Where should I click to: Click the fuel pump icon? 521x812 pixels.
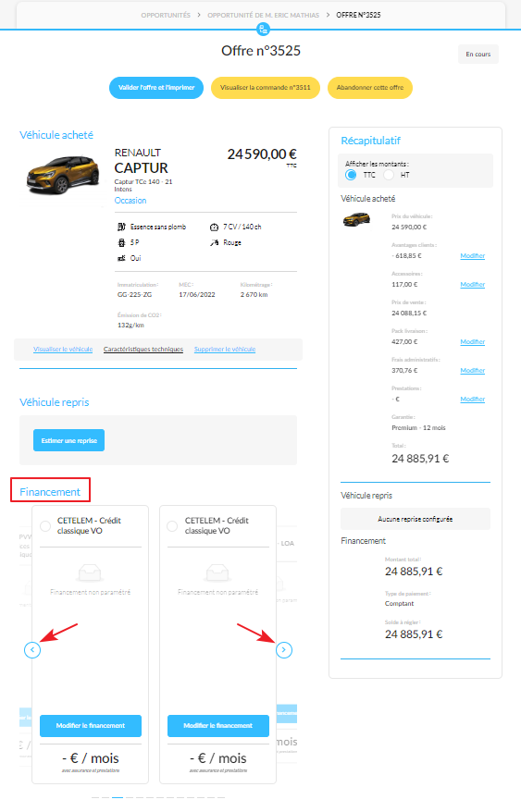coord(121,227)
